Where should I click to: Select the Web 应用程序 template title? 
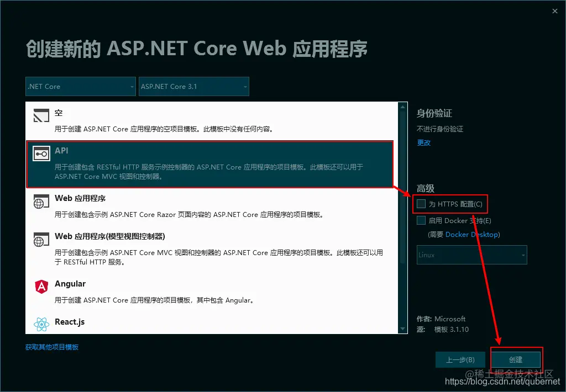click(x=80, y=198)
